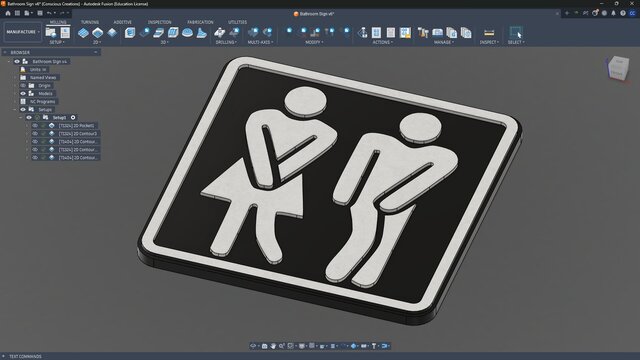Switch to the UTILITIES tab

[238, 22]
